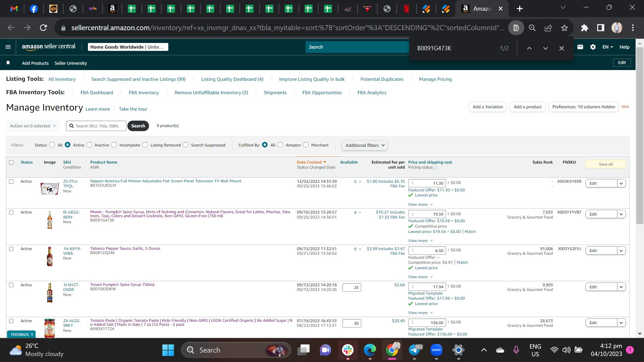Open the Listing Quality Dashboard
This screenshot has height=362, width=644.
pyautogui.click(x=232, y=79)
